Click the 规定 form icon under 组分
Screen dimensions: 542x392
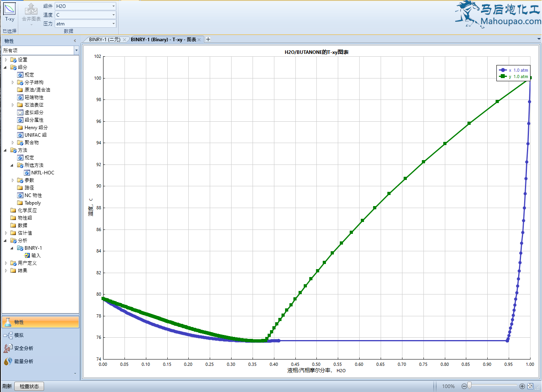pyautogui.click(x=20, y=75)
